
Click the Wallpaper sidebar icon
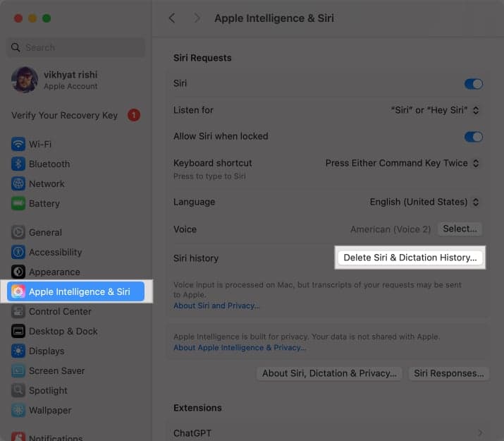18,410
